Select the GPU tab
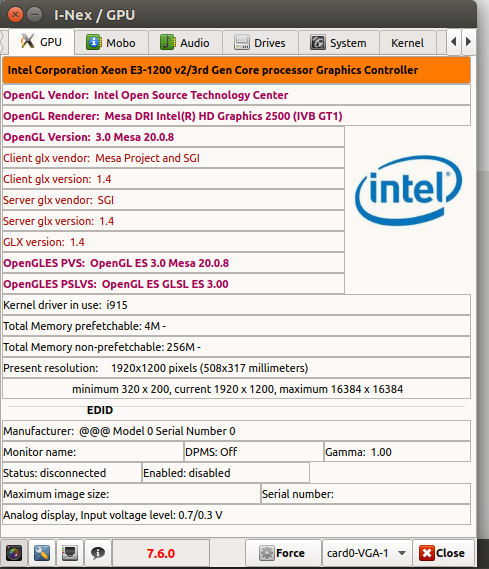 pos(42,42)
